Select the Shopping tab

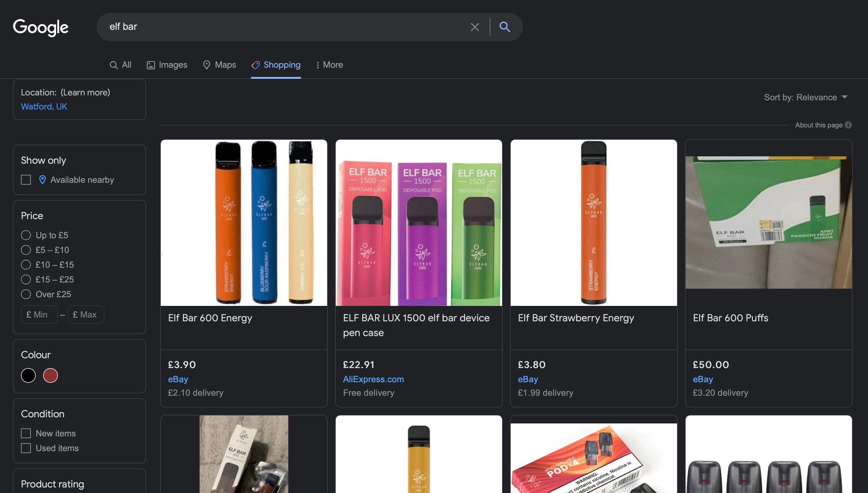tap(276, 65)
